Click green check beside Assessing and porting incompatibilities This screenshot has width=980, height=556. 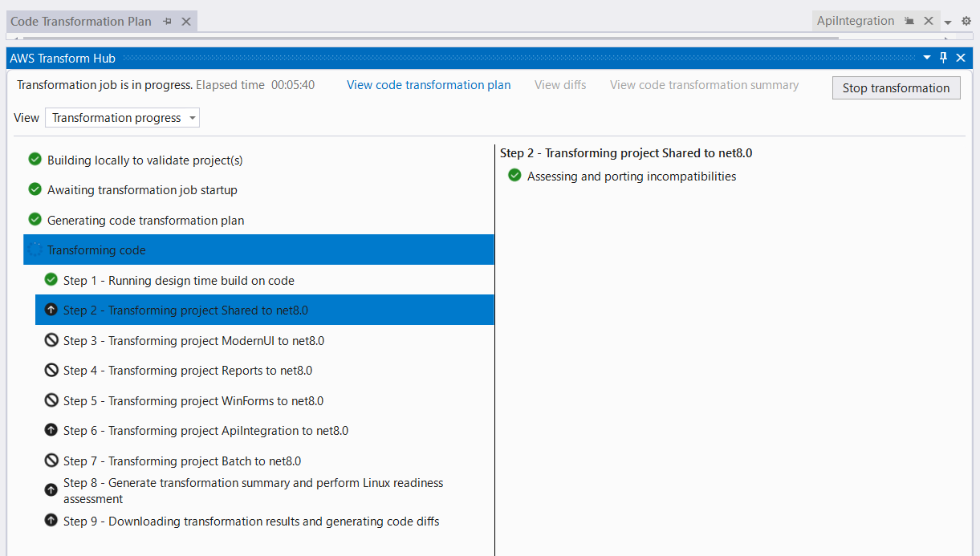pyautogui.click(x=515, y=176)
